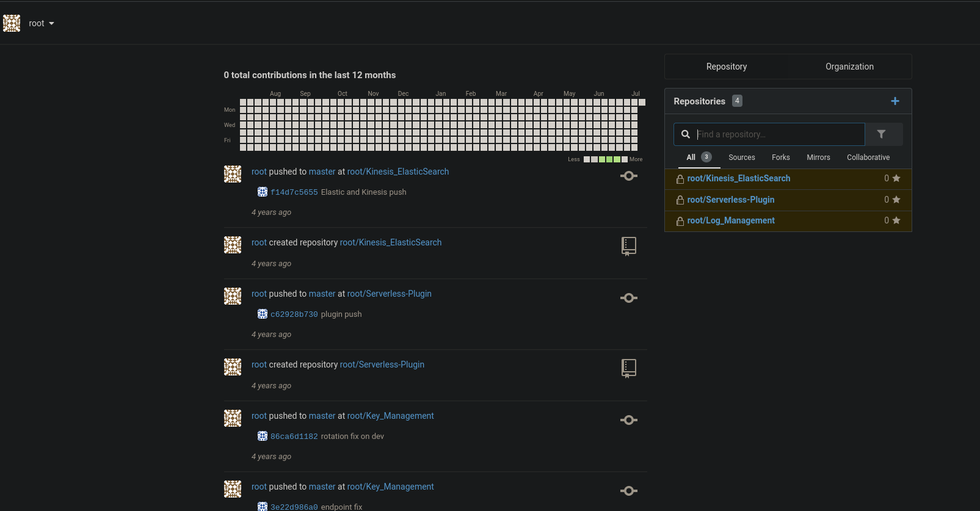The image size is (980, 511).
Task: Click star icon on root/Log_Management row
Action: point(896,220)
